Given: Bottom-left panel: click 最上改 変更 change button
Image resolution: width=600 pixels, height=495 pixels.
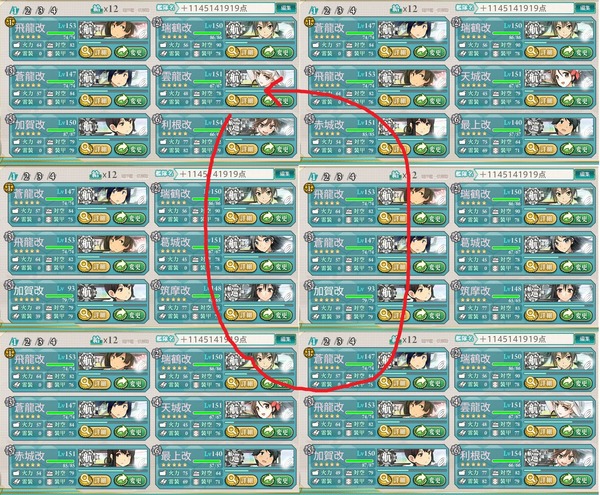Looking at the screenshot, I should point(277,480).
